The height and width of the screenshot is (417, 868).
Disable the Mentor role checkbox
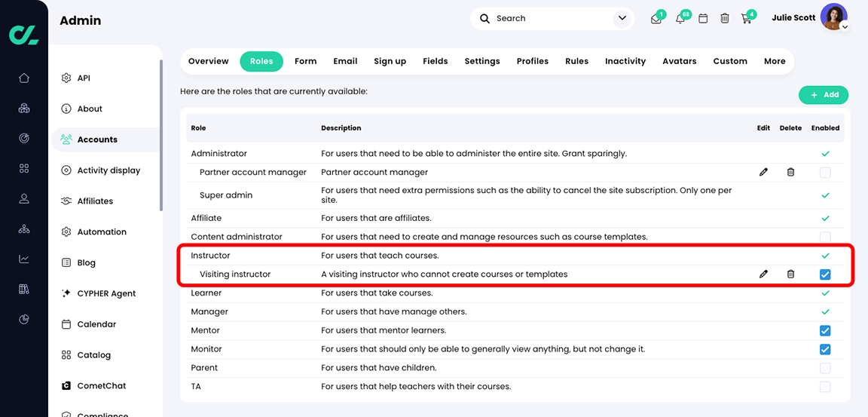click(825, 330)
